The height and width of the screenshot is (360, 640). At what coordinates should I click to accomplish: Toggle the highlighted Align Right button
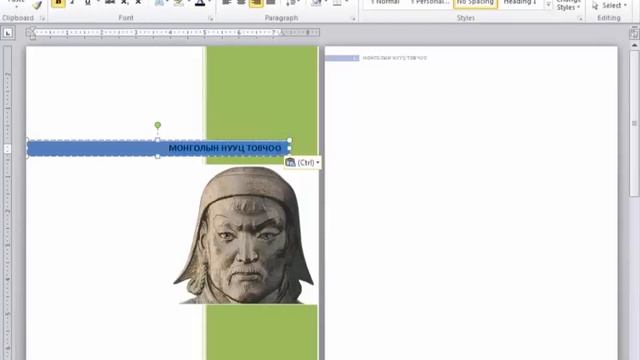point(256,3)
